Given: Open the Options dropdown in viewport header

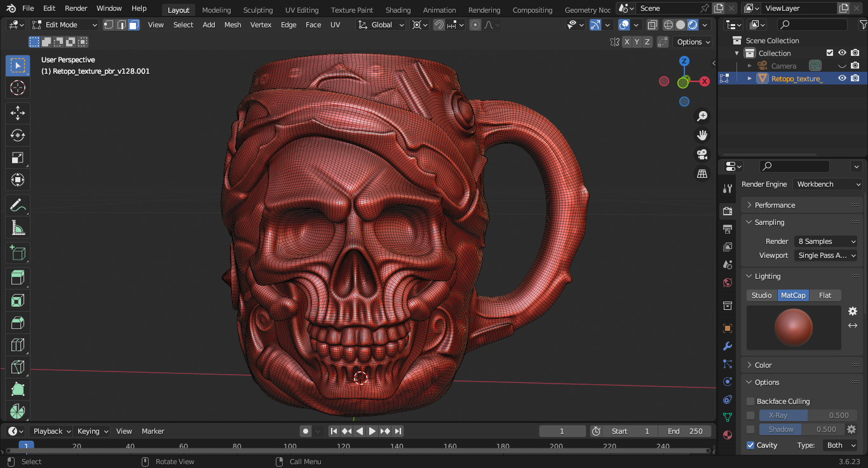Looking at the screenshot, I should point(693,42).
